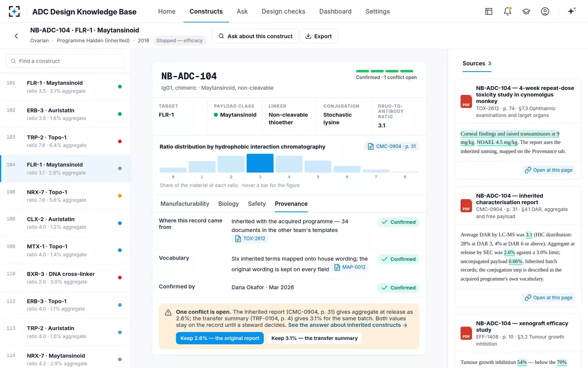Open the table layout icon in header
588x368 pixels.
(489, 11)
